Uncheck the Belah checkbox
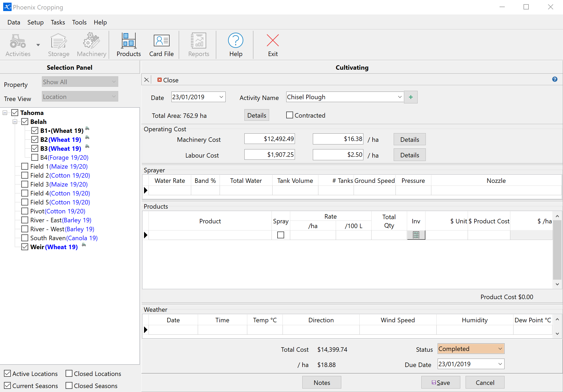The width and height of the screenshot is (563, 392). pos(25,122)
